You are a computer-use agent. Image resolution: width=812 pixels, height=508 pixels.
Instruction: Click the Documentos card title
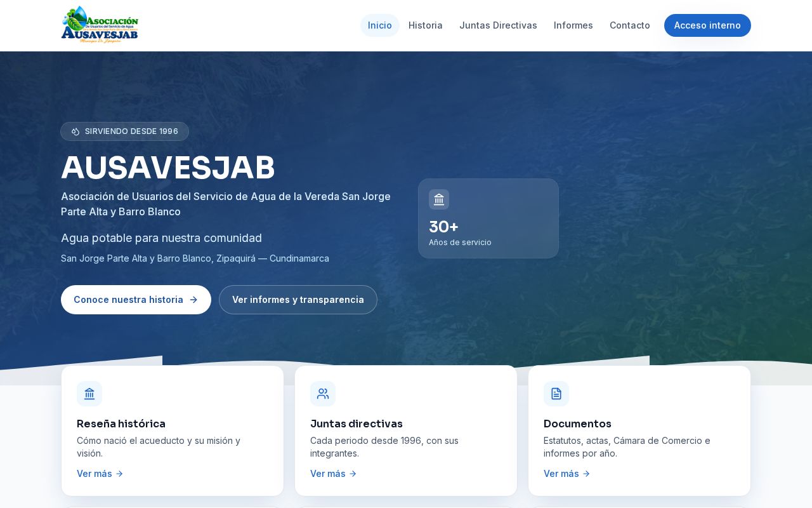point(577,424)
